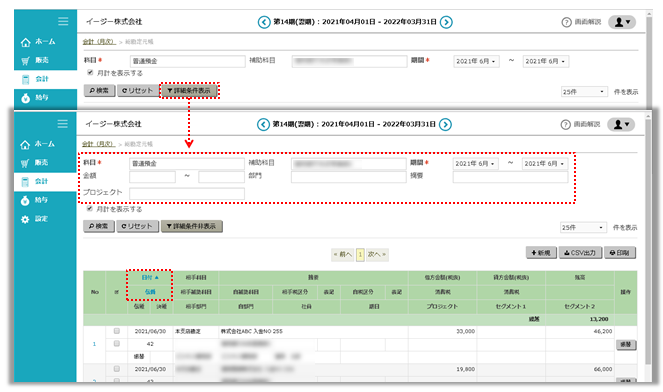Tick checkbox beside first row's slip number 42
The height and width of the screenshot is (392, 663).
tap(117, 344)
